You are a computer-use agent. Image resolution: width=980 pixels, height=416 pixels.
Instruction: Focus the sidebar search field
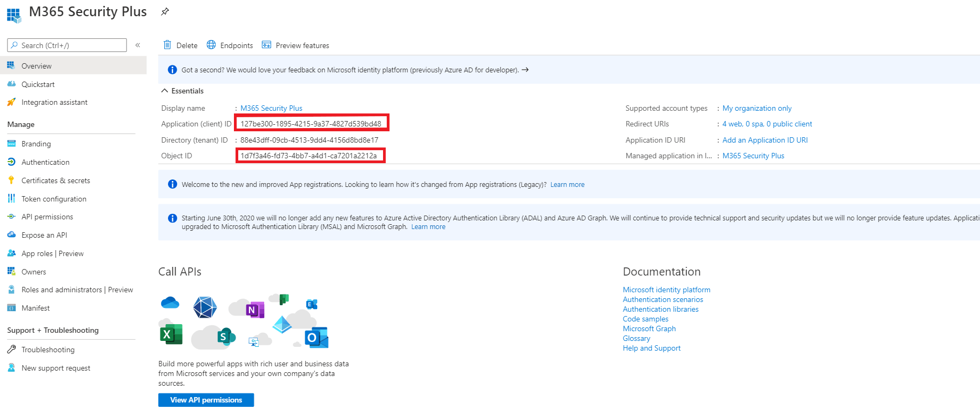[67, 45]
